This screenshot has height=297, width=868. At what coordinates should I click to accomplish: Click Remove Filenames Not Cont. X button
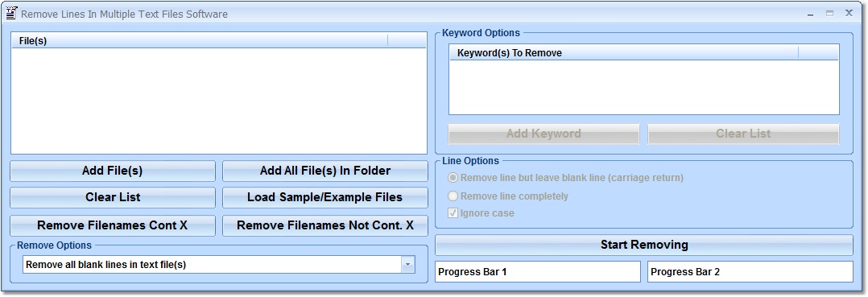pyautogui.click(x=325, y=225)
